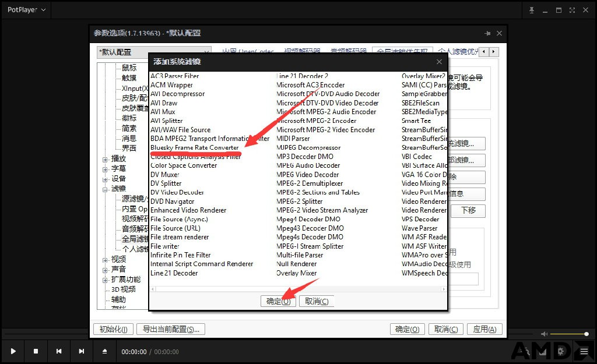Click the filter list horizontal scrollbar
Screen dimensions: 597x364
[x=298, y=289]
